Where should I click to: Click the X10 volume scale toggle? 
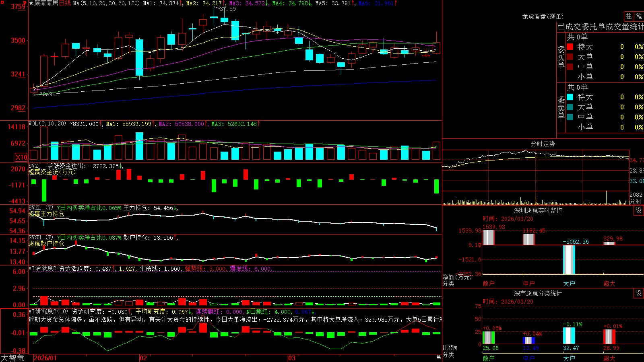(x=21, y=157)
